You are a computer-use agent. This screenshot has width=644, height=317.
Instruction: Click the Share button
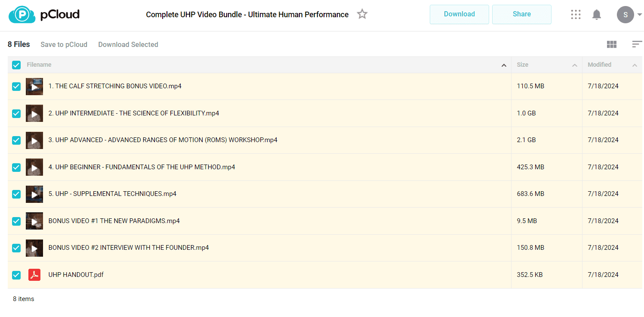pos(521,14)
